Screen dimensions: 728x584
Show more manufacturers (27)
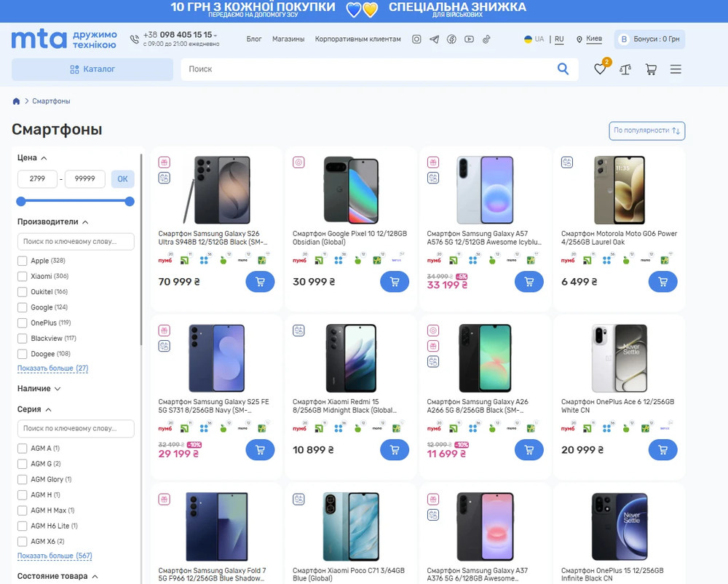click(52, 368)
